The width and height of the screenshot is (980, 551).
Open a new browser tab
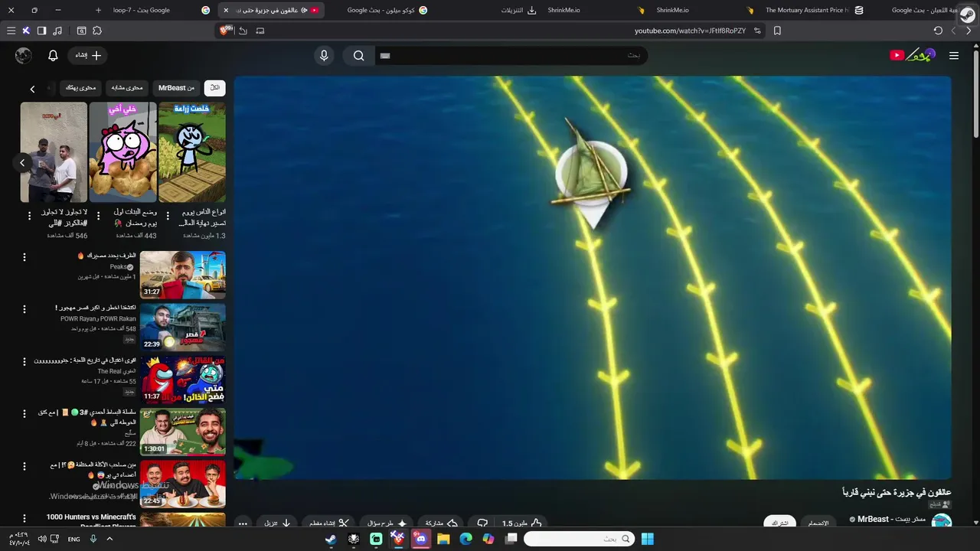coord(98,10)
